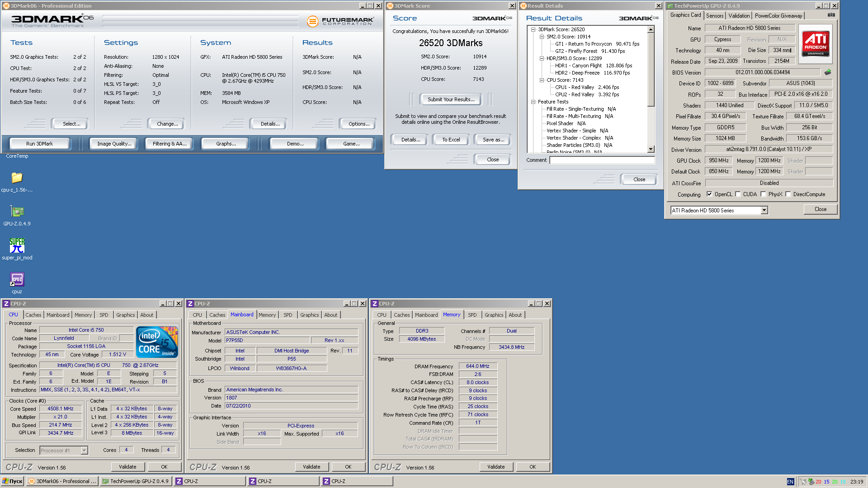Collapse the Feature Tests tree node

[x=533, y=102]
